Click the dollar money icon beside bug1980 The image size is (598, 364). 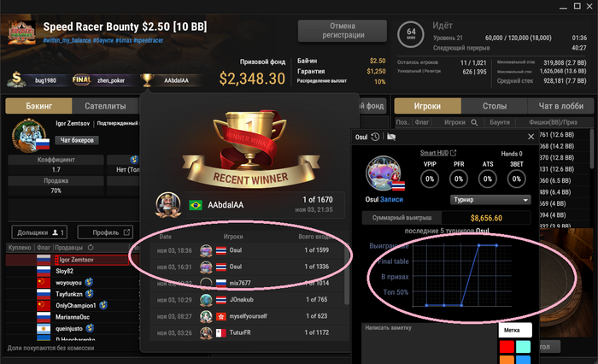16,79
